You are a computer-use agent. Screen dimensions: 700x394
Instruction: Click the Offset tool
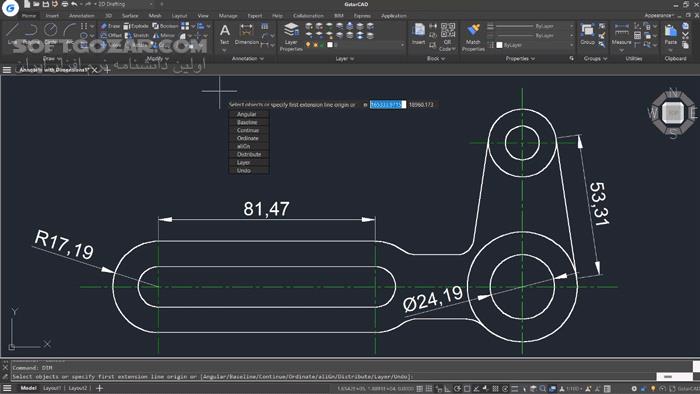[x=110, y=35]
